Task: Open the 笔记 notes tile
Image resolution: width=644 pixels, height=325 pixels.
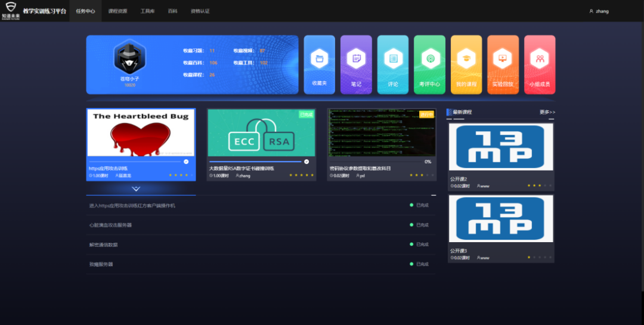Action: click(356, 59)
